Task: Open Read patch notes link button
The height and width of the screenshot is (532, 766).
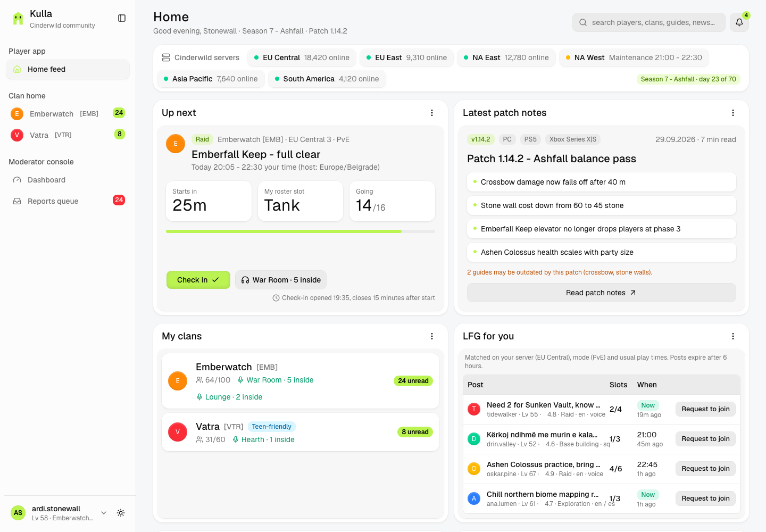Action: (x=602, y=293)
